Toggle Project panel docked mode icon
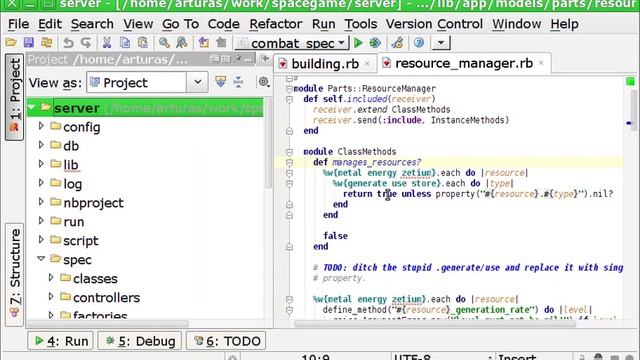Image resolution: width=640 pixels, height=360 pixels. pos(226,60)
